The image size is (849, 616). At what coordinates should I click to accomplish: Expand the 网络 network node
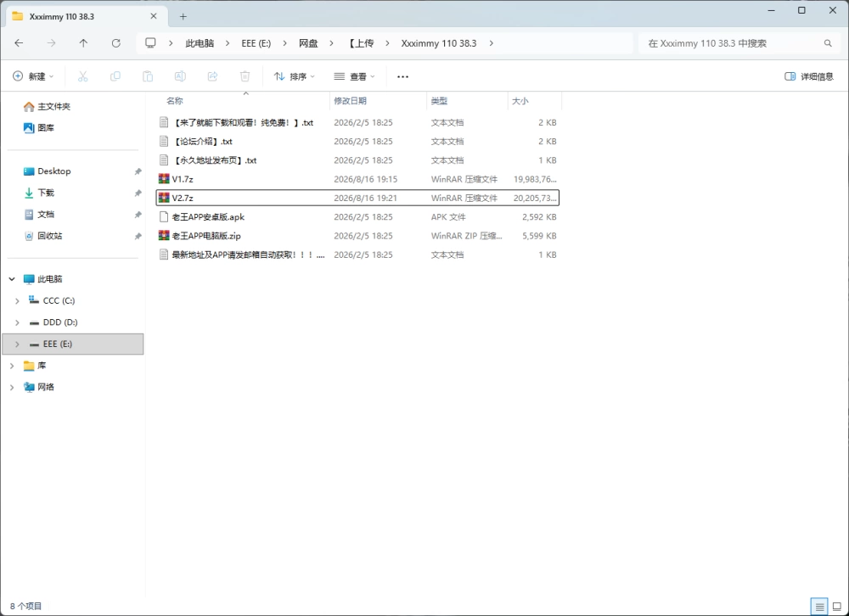coord(12,387)
